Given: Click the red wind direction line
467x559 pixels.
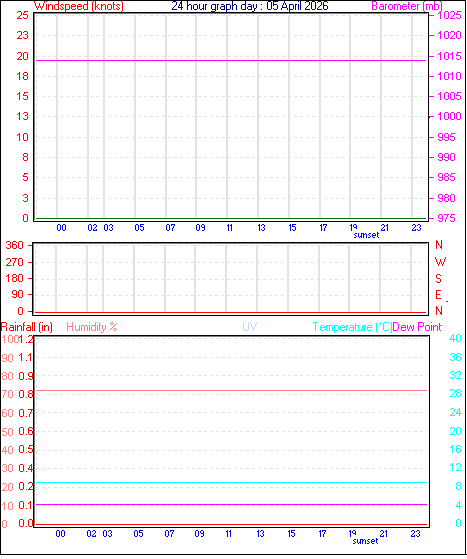Looking at the screenshot, I should tap(231, 313).
